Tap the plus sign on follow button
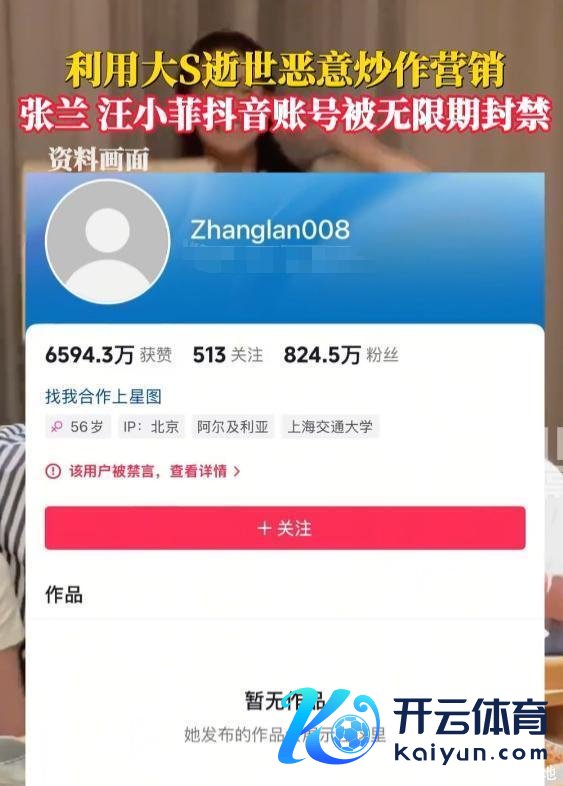This screenshot has width=563, height=786. click(x=264, y=528)
